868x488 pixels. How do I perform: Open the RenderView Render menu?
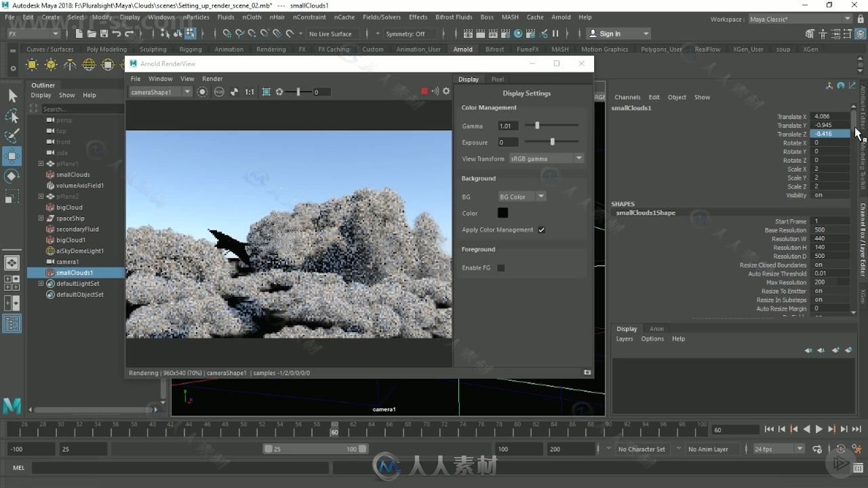pyautogui.click(x=212, y=79)
